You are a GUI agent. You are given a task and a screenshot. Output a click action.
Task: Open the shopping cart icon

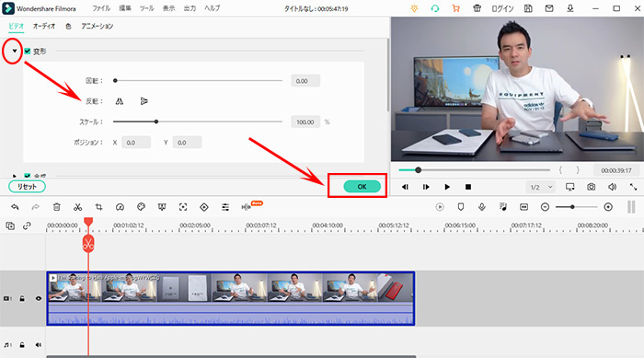tap(456, 8)
